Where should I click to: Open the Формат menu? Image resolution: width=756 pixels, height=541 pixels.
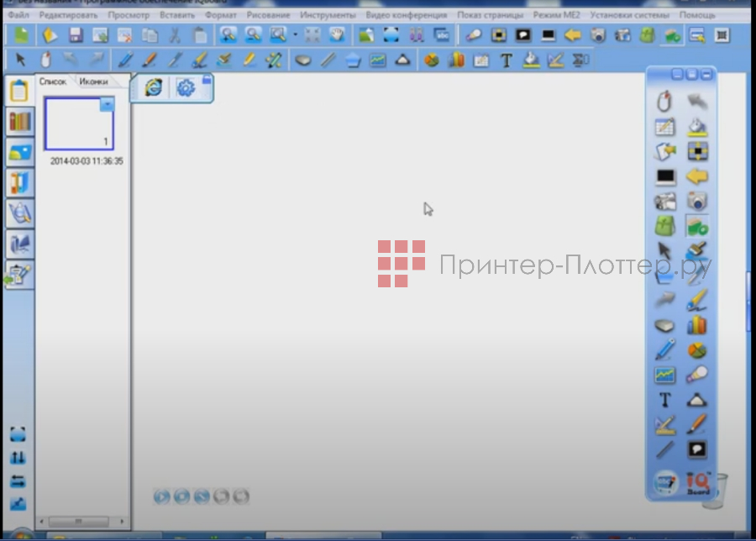pyautogui.click(x=221, y=15)
